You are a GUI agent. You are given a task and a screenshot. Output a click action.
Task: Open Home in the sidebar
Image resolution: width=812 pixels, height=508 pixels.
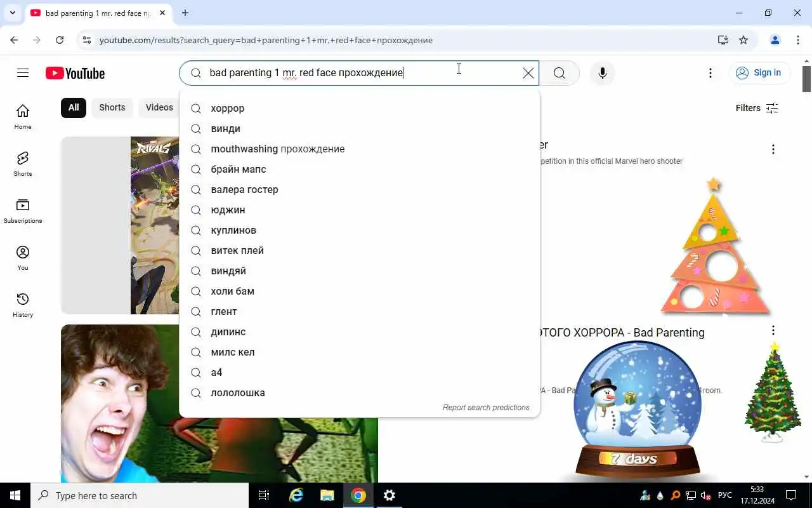tap(23, 117)
